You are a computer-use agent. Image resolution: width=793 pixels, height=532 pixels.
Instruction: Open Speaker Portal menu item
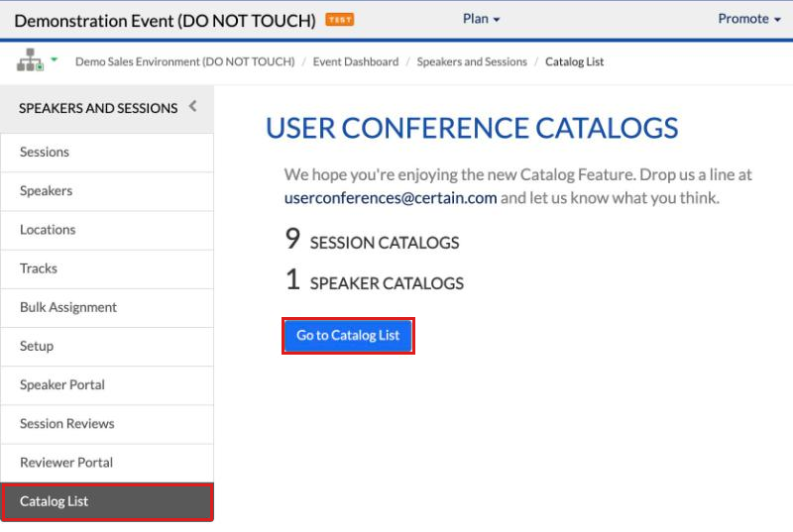(107, 385)
